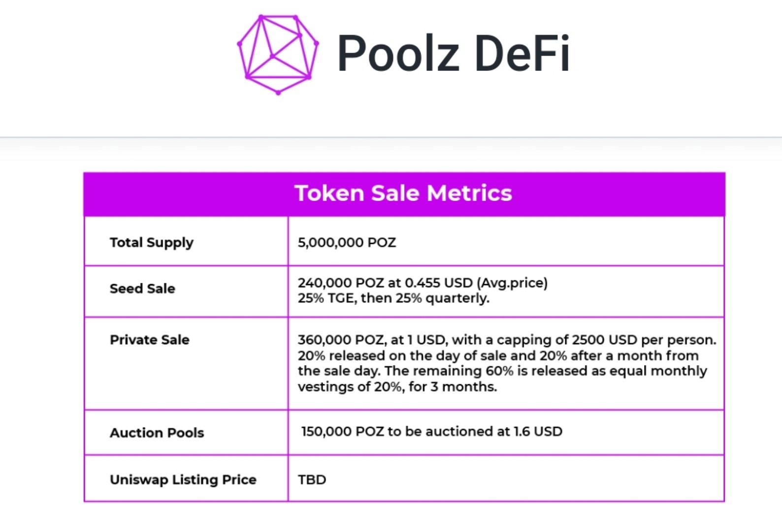782x532 pixels.
Task: Click the word Poolz in the logo
Action: click(x=398, y=54)
